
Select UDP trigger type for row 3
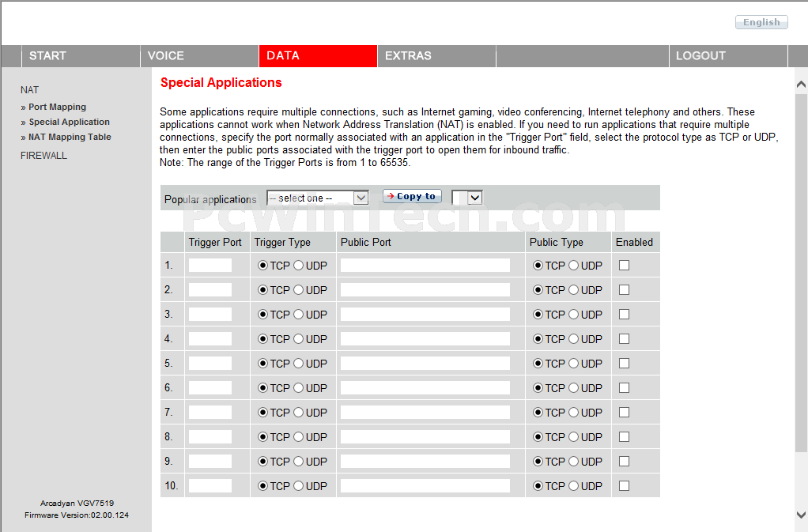298,314
